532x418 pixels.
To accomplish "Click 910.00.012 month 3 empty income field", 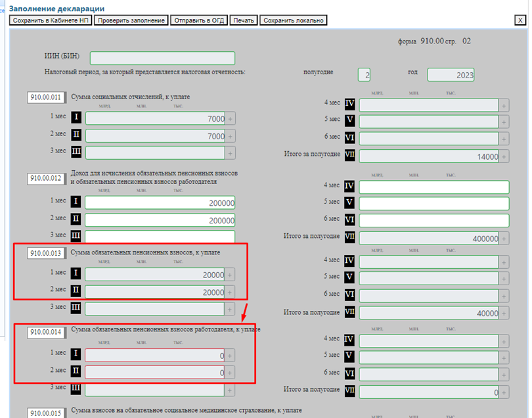I will 160,237.
